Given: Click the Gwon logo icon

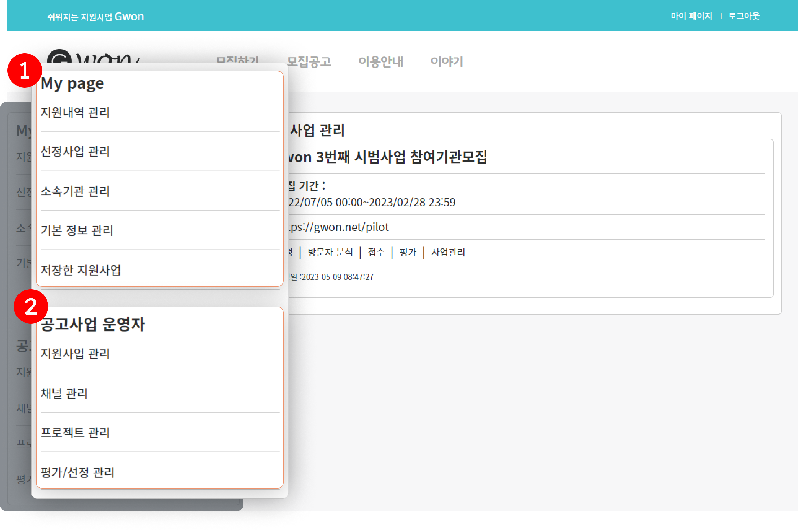Looking at the screenshot, I should (60, 57).
